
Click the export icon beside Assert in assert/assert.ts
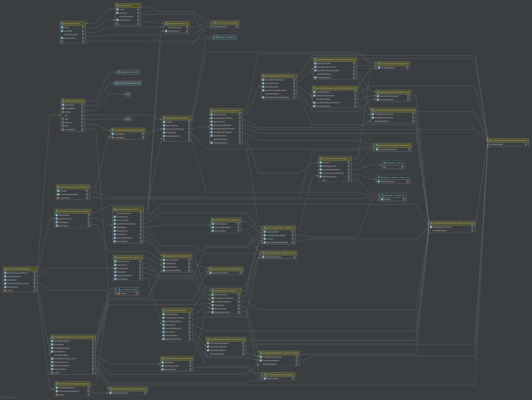tap(138, 9)
